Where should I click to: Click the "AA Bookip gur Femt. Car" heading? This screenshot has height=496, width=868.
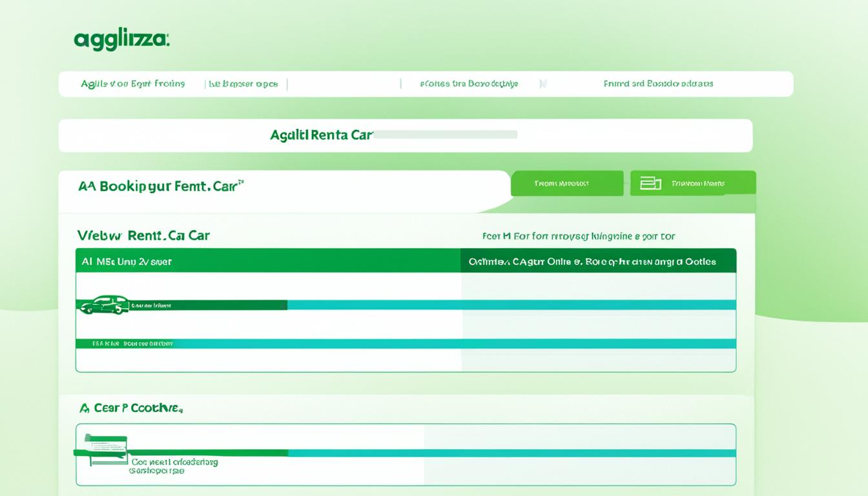tap(161, 186)
